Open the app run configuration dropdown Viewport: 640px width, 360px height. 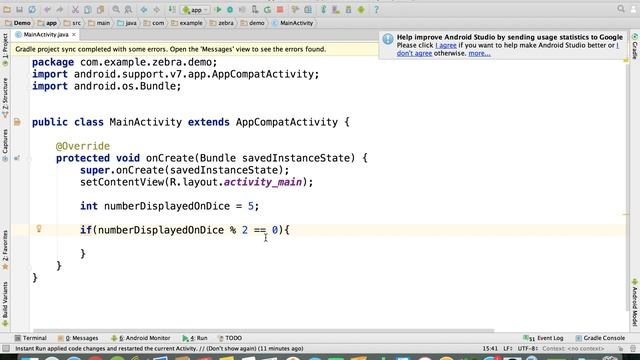click(196, 10)
